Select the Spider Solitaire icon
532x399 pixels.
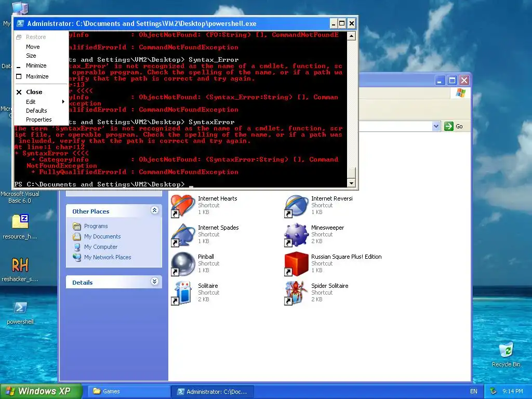click(x=296, y=293)
